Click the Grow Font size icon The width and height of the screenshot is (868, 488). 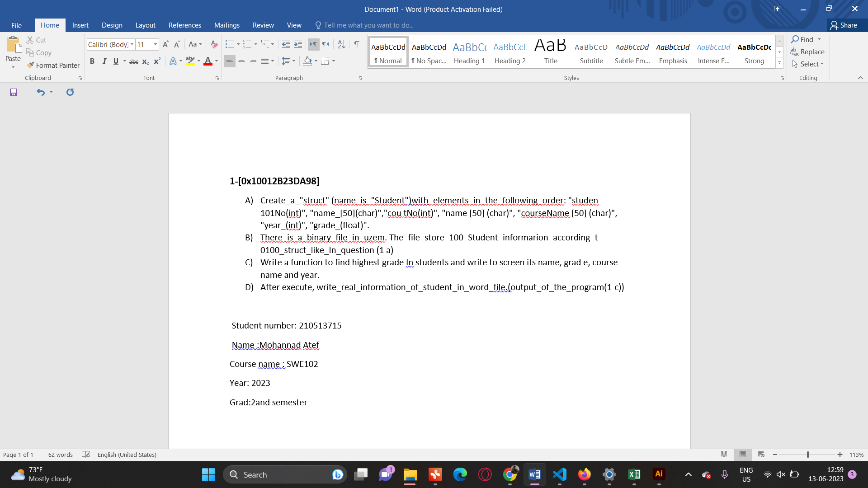point(165,44)
